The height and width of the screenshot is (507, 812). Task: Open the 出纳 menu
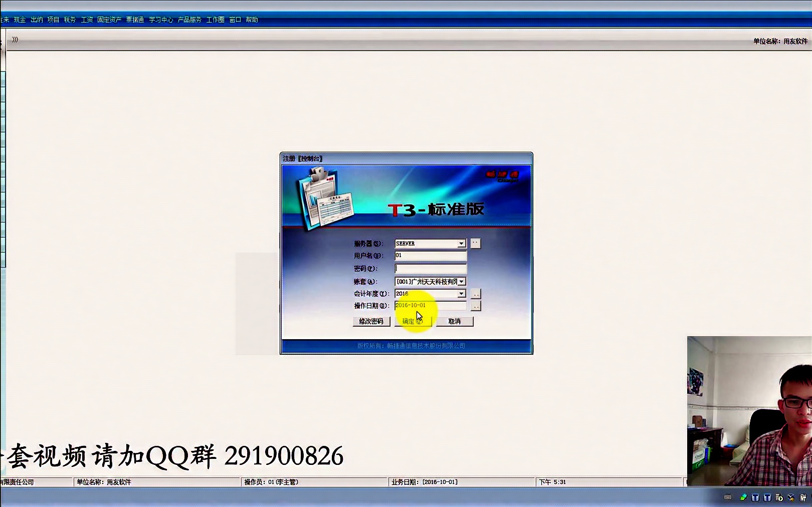(x=37, y=20)
